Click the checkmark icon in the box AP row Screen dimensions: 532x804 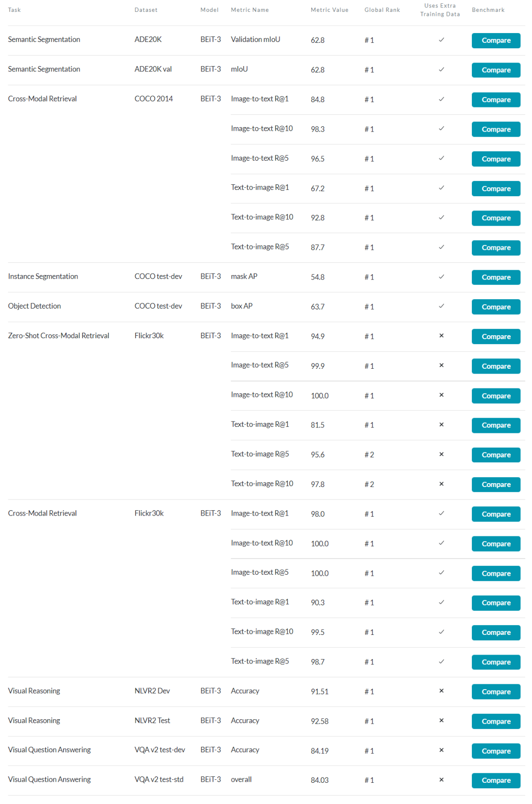click(441, 306)
